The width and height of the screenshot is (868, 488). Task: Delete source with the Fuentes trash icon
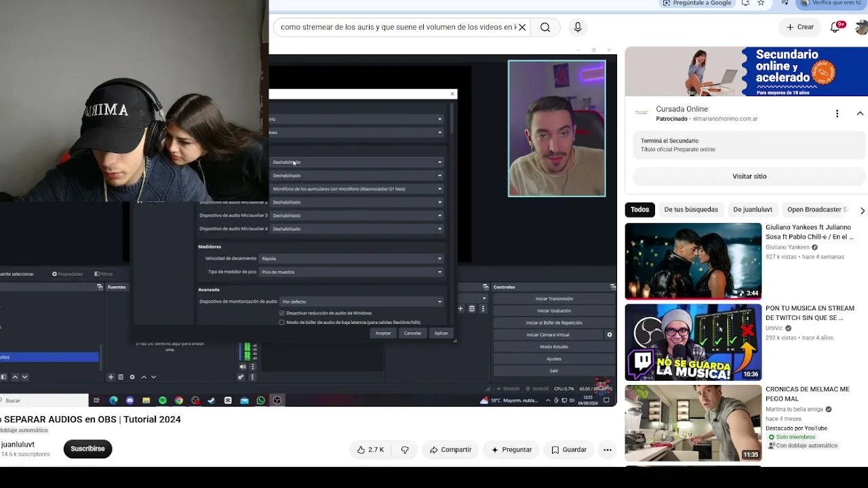point(121,377)
